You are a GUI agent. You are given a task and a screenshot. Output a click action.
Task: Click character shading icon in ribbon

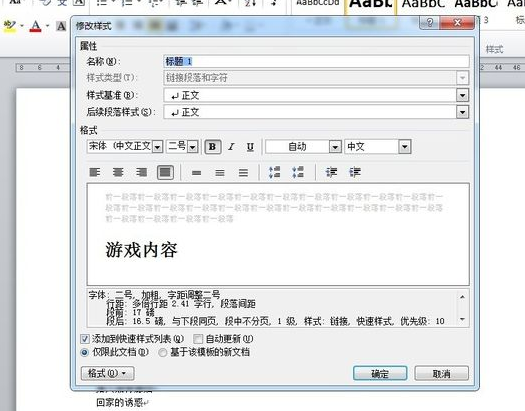(x=61, y=26)
